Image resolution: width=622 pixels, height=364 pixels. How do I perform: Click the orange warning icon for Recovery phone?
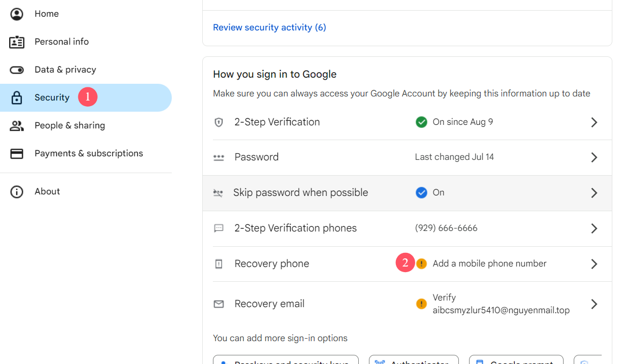[x=421, y=263]
